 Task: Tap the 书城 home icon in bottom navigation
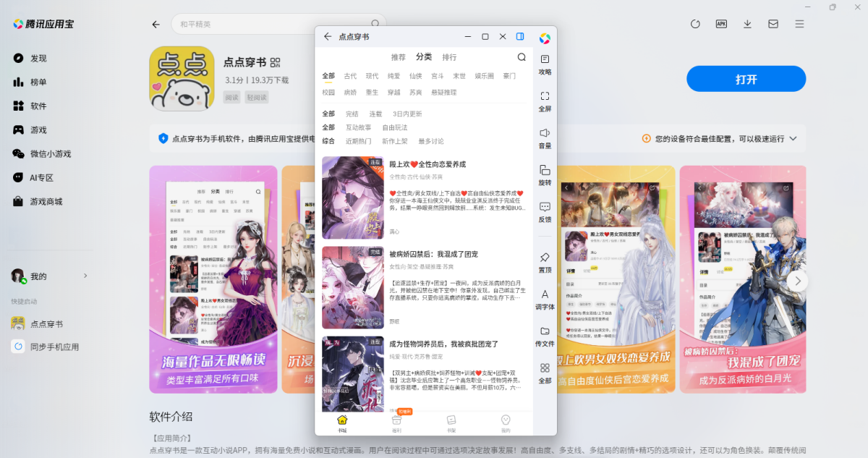coord(342,420)
